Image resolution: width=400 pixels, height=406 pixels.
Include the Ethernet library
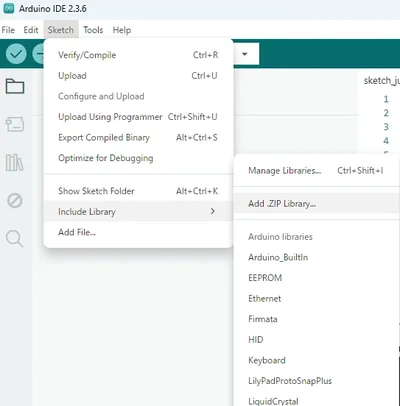pos(317,299)
